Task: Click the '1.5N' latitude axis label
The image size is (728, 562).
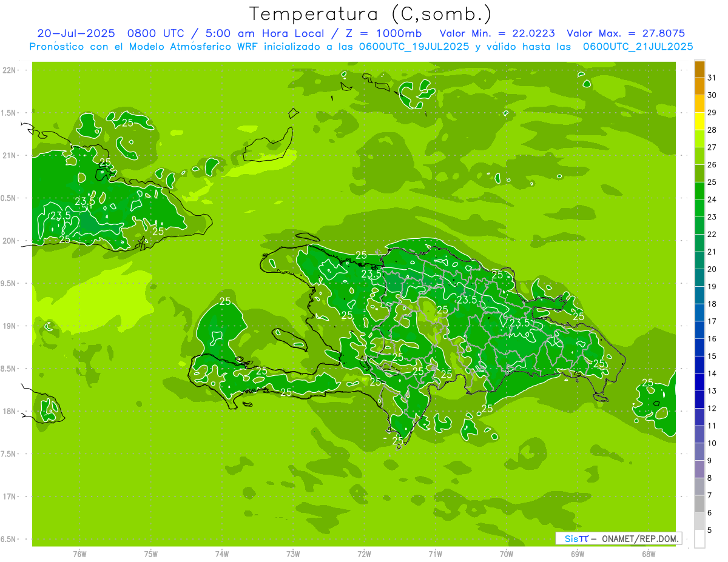Action: pyautogui.click(x=9, y=113)
